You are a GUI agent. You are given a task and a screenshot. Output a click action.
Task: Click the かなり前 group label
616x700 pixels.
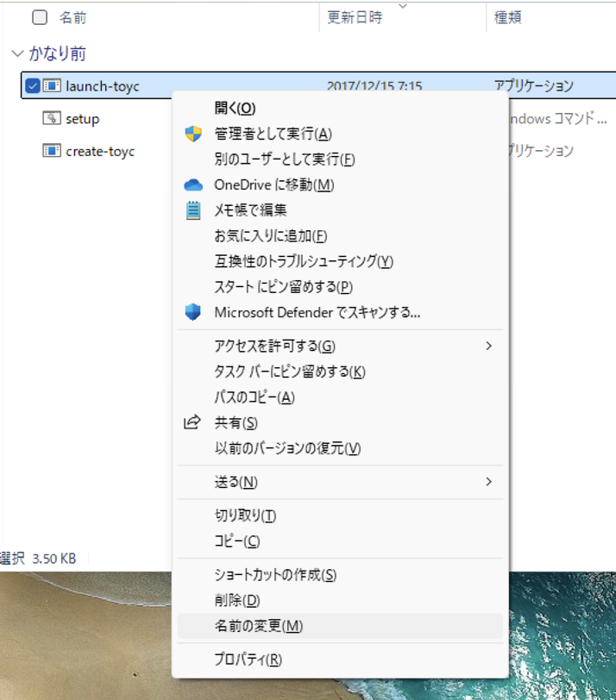[x=57, y=53]
